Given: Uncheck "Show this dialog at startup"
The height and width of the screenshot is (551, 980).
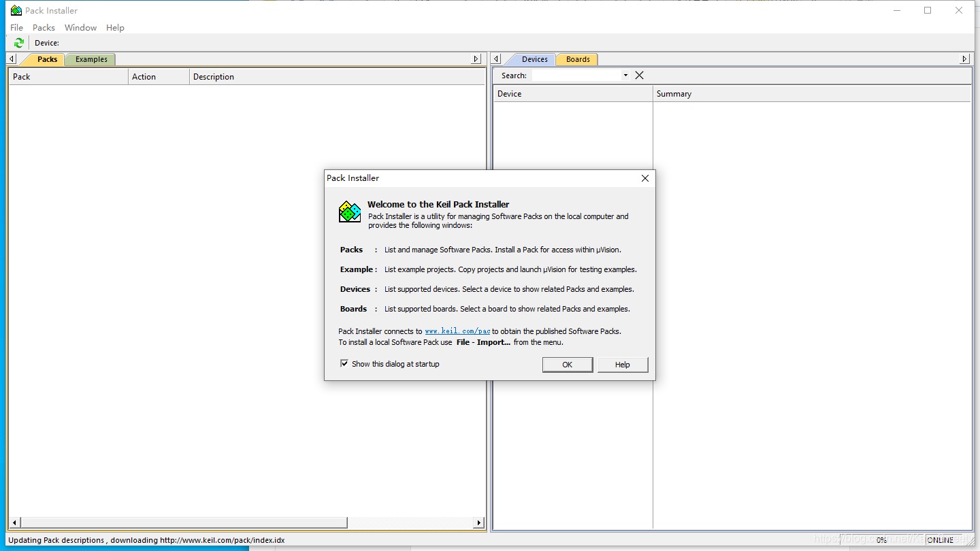Looking at the screenshot, I should point(344,363).
